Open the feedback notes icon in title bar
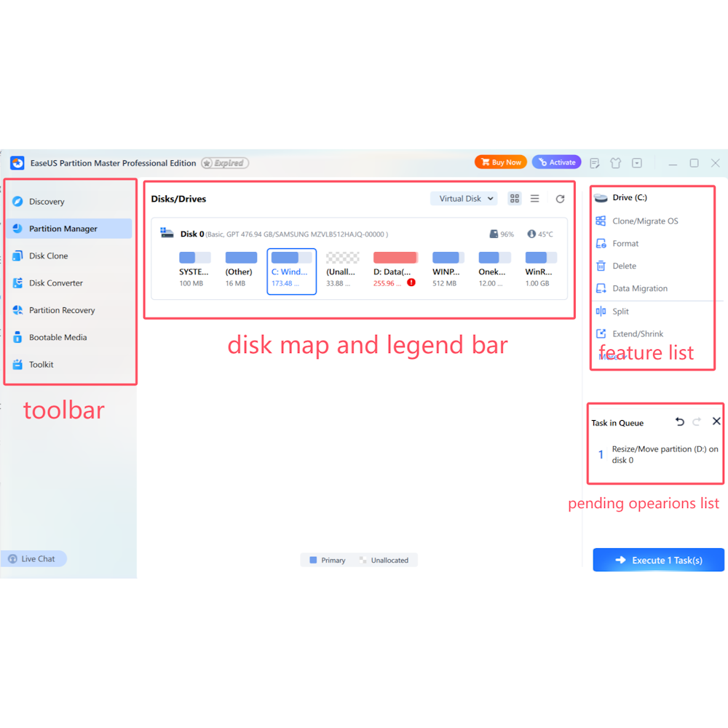This screenshot has width=728, height=728. [595, 163]
